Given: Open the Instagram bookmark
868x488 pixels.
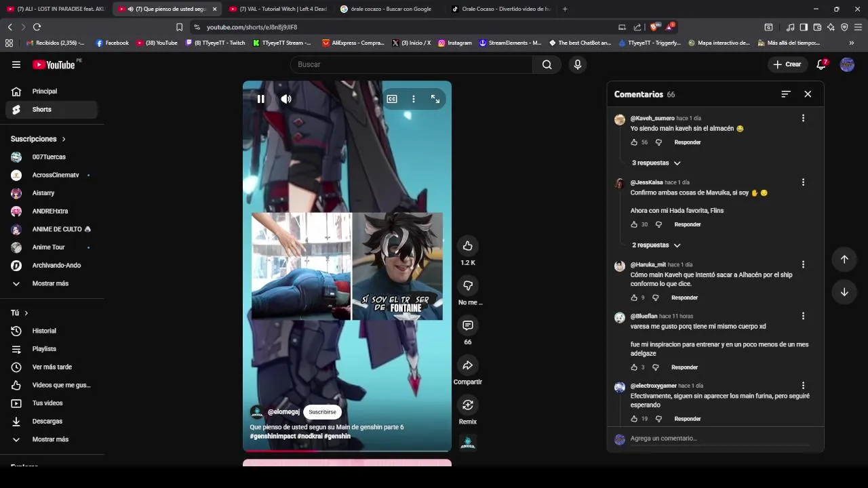Looking at the screenshot, I should pyautogui.click(x=454, y=43).
